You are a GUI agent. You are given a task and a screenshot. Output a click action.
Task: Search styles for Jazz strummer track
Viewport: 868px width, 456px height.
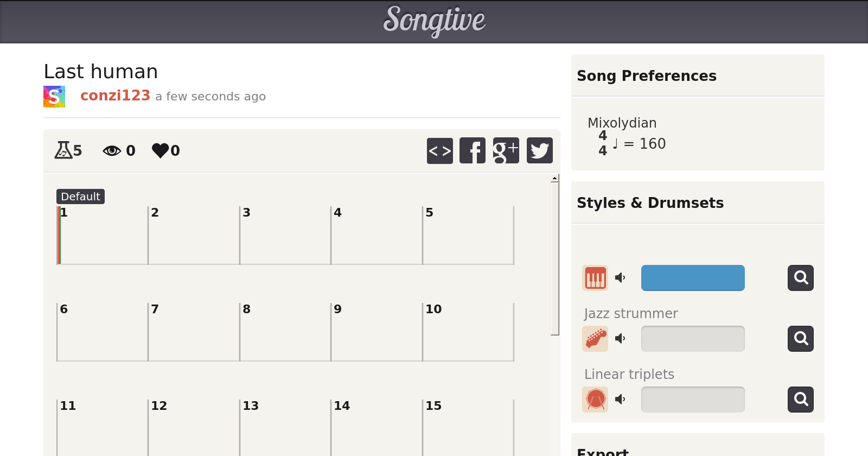coord(801,339)
